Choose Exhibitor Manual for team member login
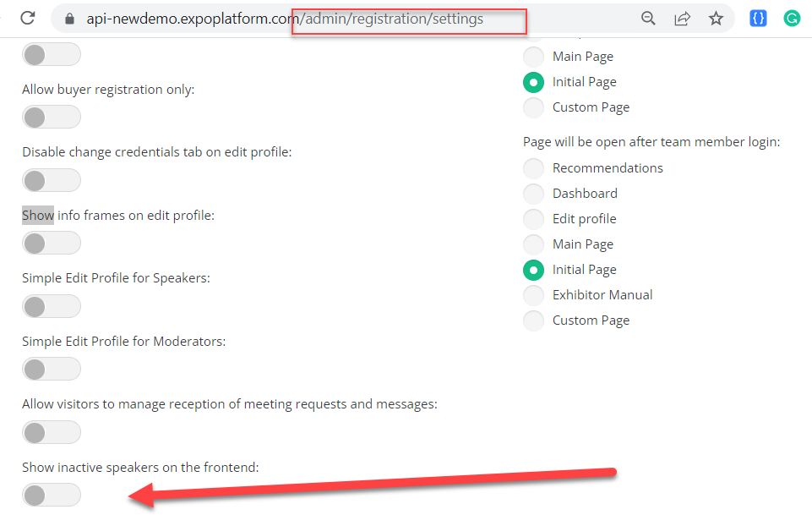This screenshot has height=526, width=812. (533, 295)
